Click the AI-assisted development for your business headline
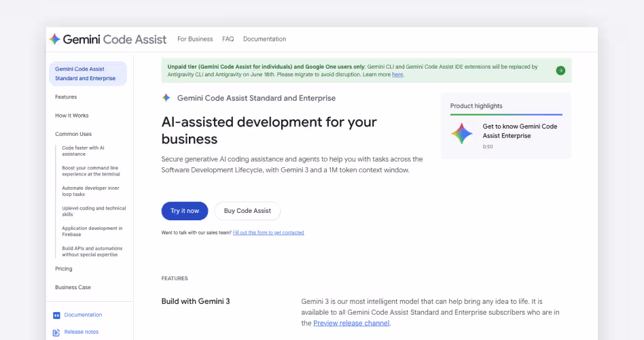This screenshot has height=340, width=644. 269,131
